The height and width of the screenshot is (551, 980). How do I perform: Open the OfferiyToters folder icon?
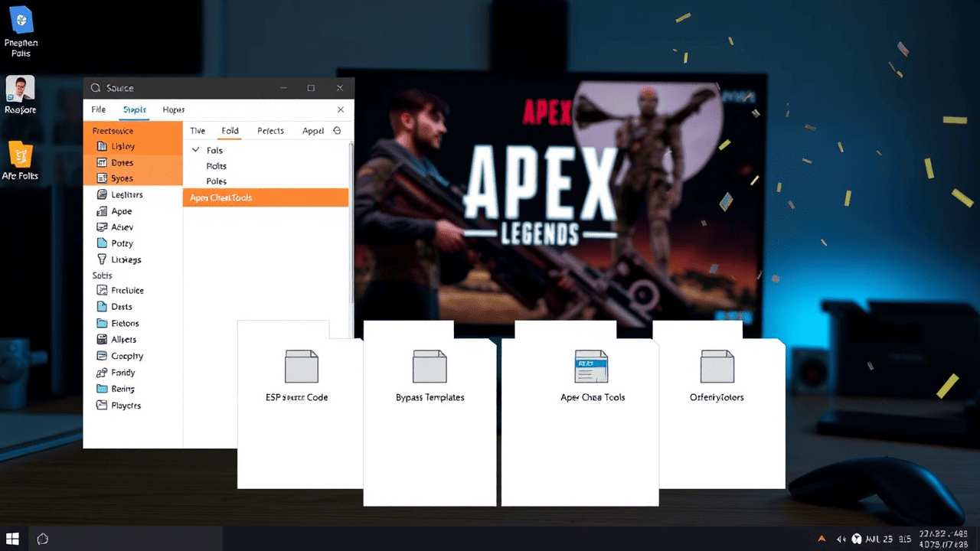coord(717,367)
